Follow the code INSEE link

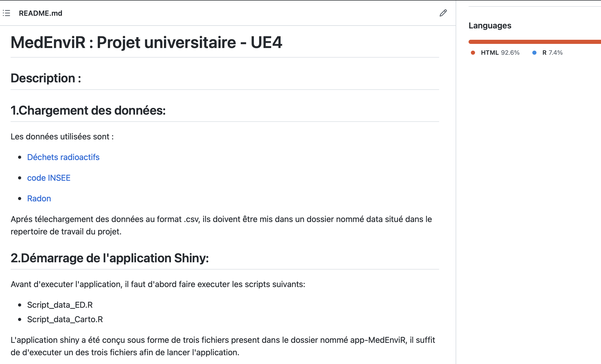click(x=49, y=178)
